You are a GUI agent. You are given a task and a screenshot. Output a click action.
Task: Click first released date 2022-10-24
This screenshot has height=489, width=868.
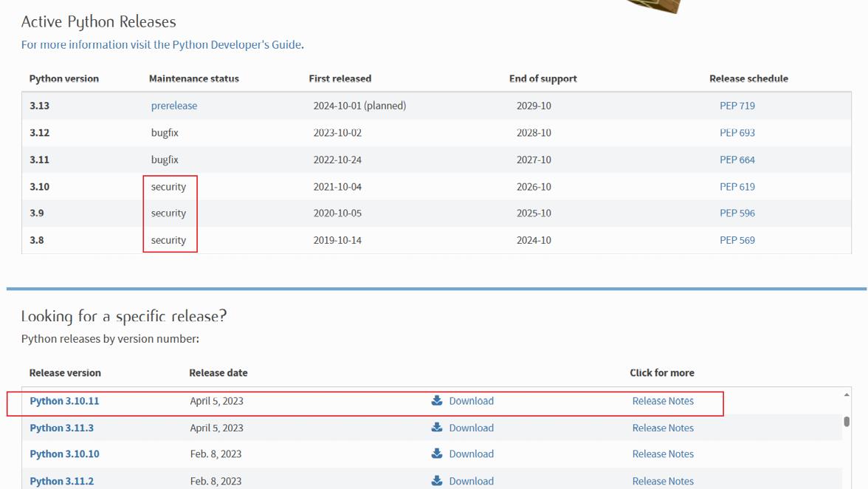pos(337,160)
